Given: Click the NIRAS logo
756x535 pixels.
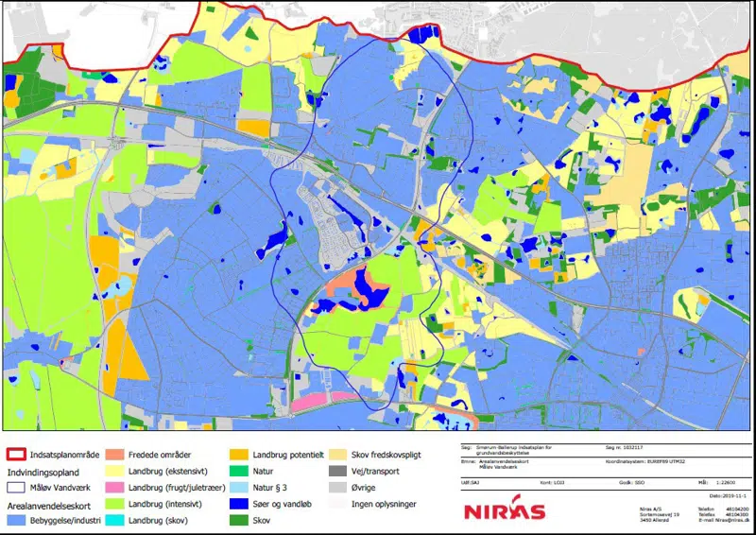Looking at the screenshot, I should pos(505,511).
